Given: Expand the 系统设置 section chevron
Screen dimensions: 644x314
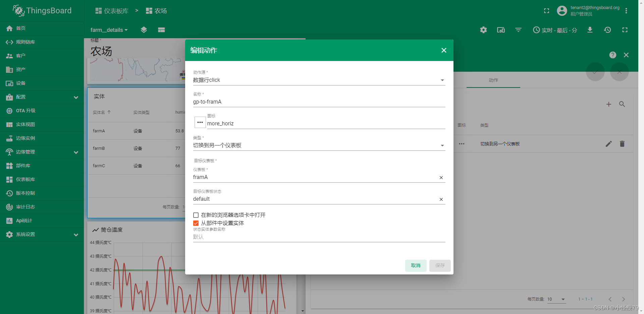Looking at the screenshot, I should coord(76,235).
